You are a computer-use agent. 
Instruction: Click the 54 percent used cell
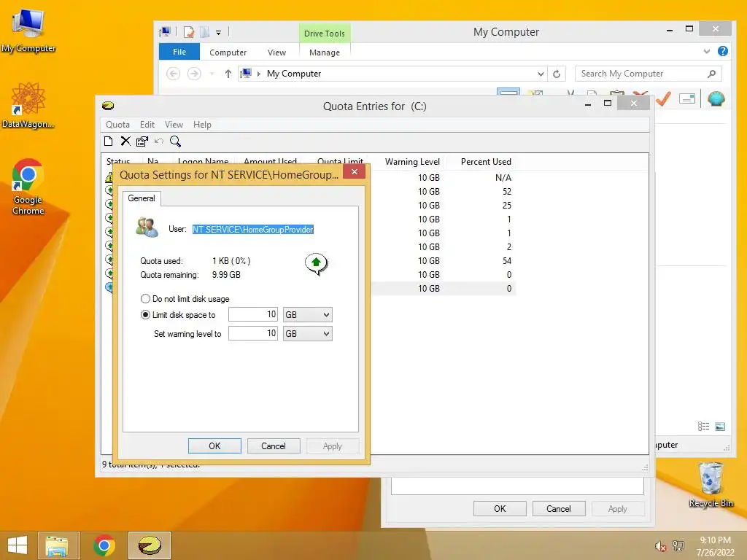[507, 260]
